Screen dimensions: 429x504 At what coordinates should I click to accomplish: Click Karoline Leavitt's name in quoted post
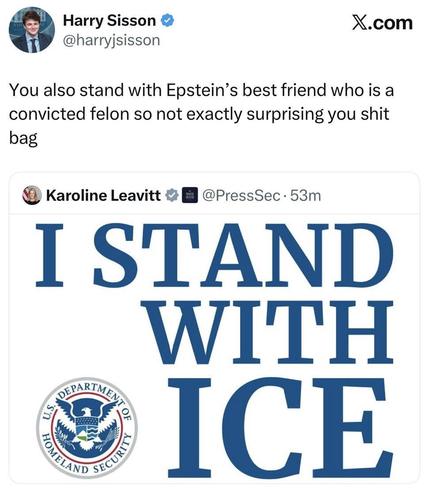pyautogui.click(x=103, y=195)
